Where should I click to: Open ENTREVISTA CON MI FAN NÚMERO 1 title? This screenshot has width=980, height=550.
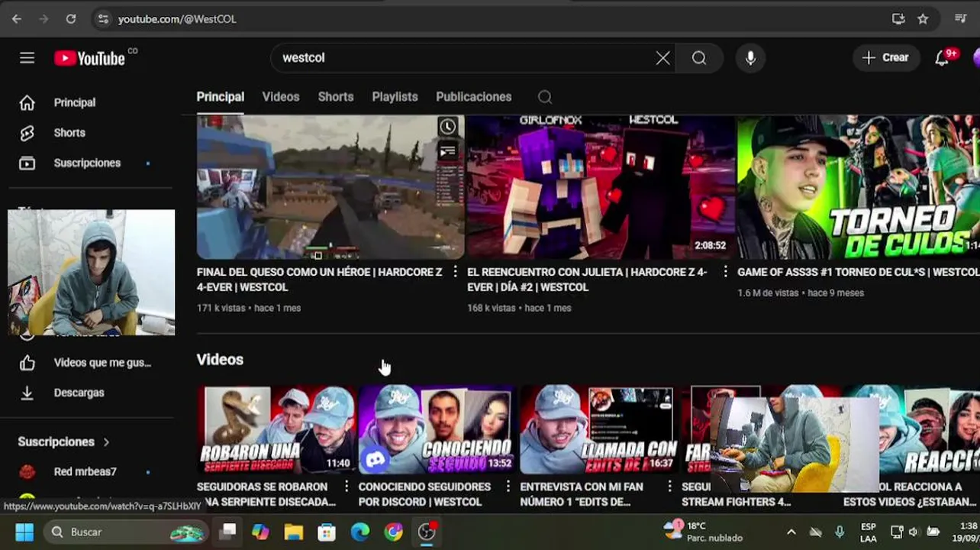pos(582,494)
